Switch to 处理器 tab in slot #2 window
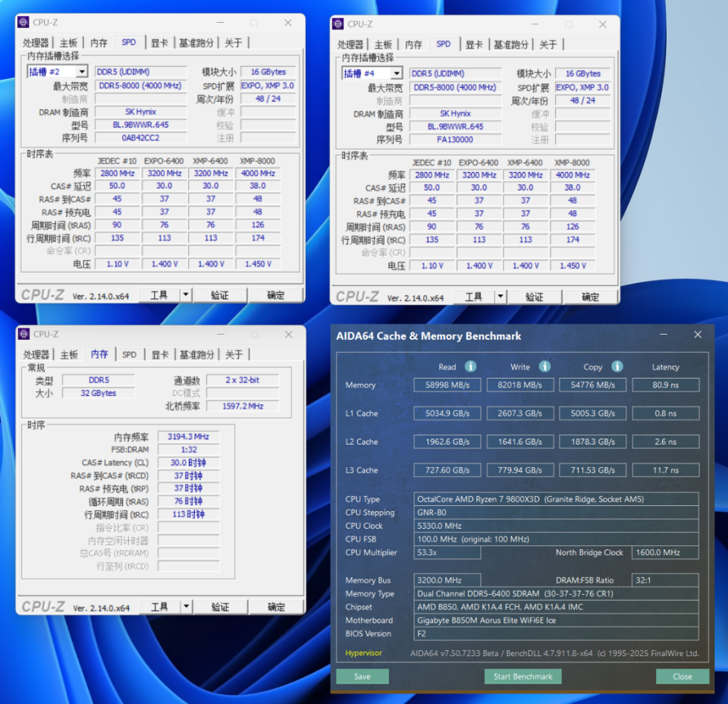The height and width of the screenshot is (704, 728). [x=36, y=42]
